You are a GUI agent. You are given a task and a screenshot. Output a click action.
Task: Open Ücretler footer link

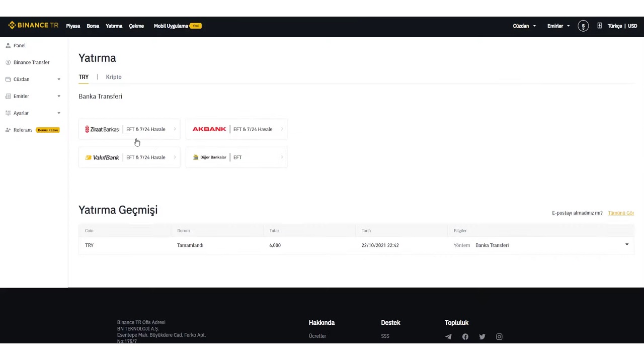[x=317, y=336]
